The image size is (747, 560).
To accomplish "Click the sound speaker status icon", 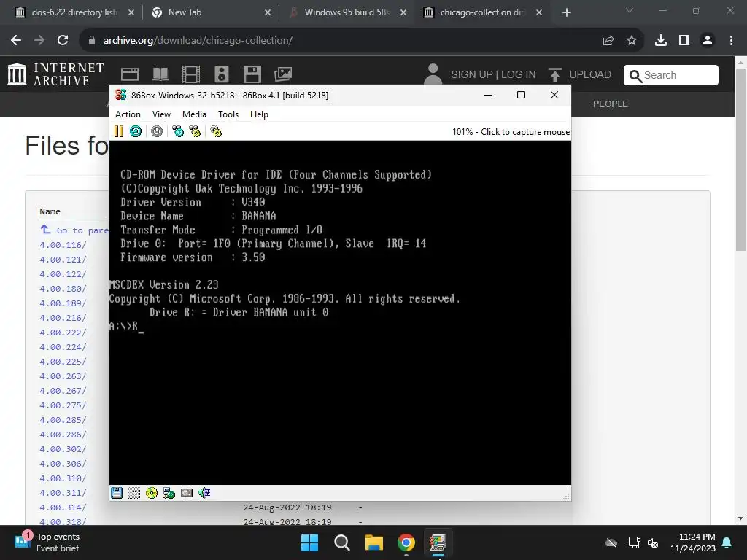I will (204, 493).
